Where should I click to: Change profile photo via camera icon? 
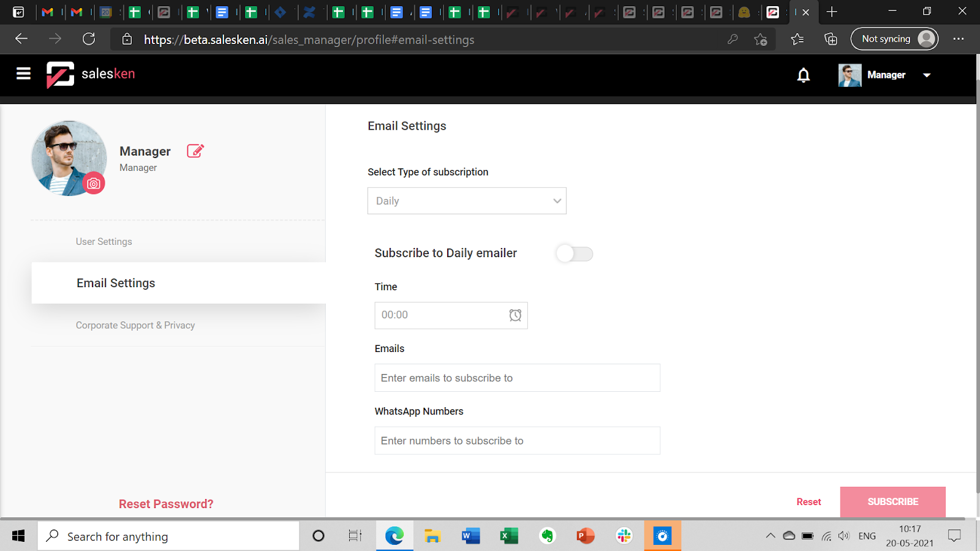click(94, 183)
